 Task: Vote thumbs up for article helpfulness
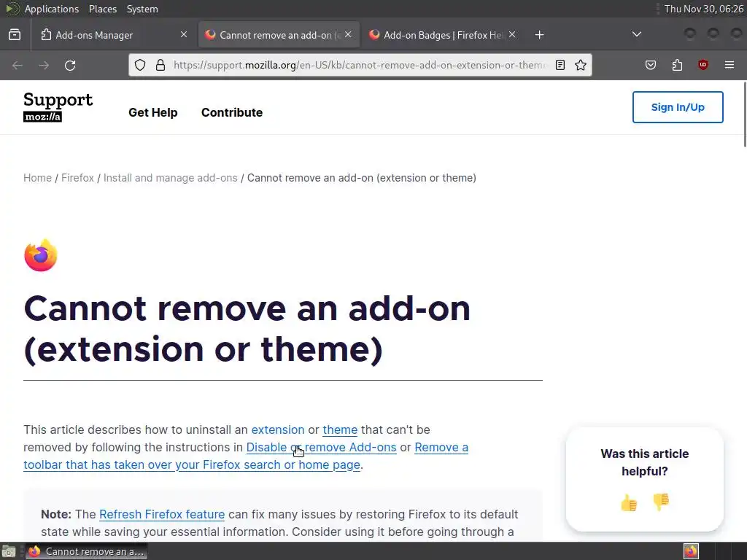pyautogui.click(x=629, y=502)
